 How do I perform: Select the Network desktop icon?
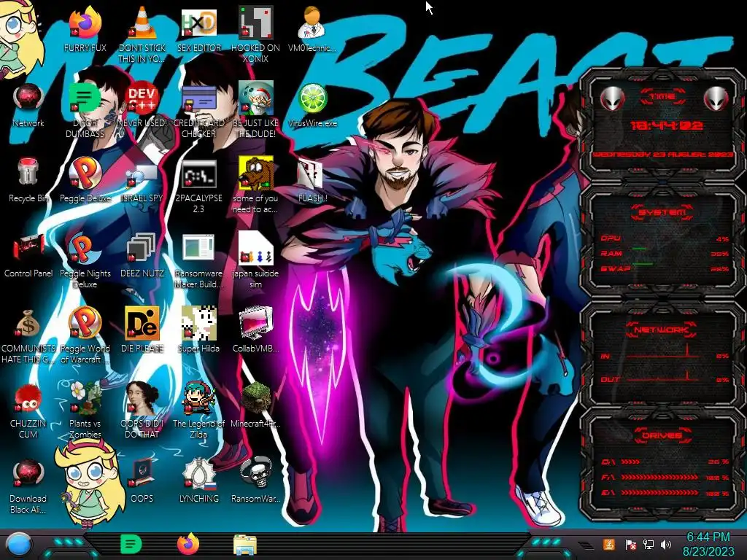(28, 98)
